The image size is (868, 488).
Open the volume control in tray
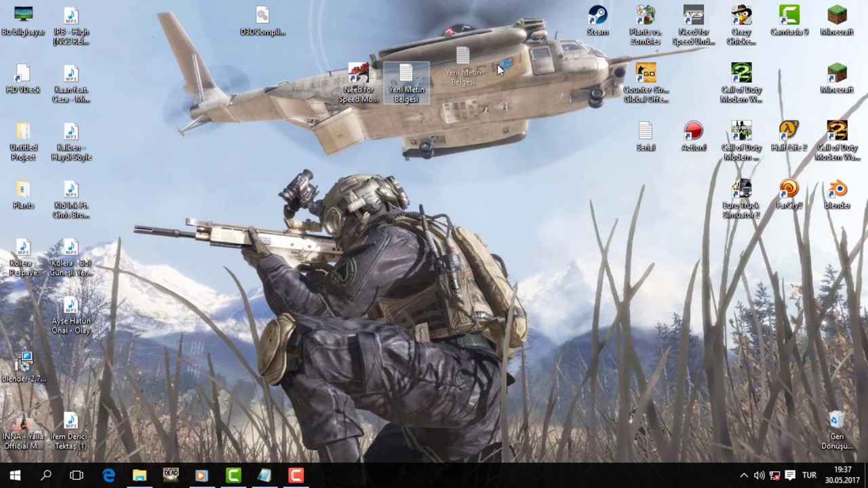[x=759, y=475]
